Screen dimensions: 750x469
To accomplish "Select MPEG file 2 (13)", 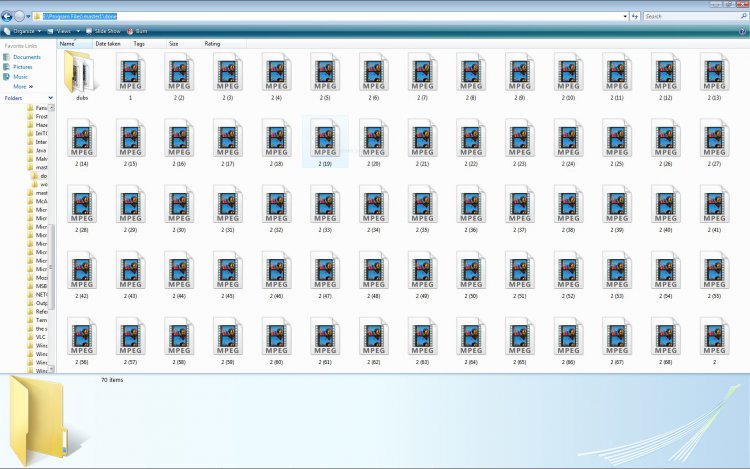I will (714, 72).
